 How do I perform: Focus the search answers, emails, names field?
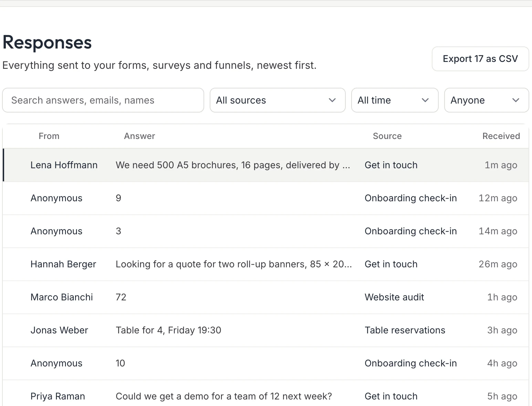click(x=103, y=100)
